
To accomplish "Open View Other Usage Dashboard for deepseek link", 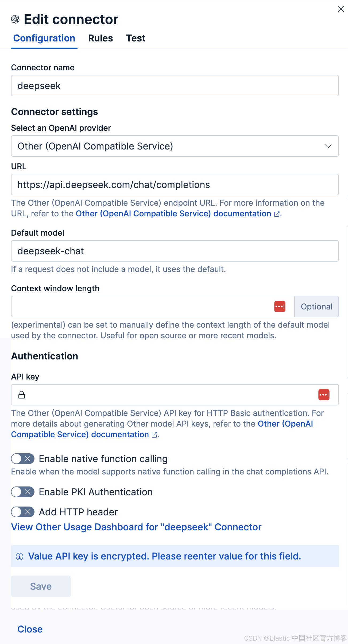I will (136, 527).
